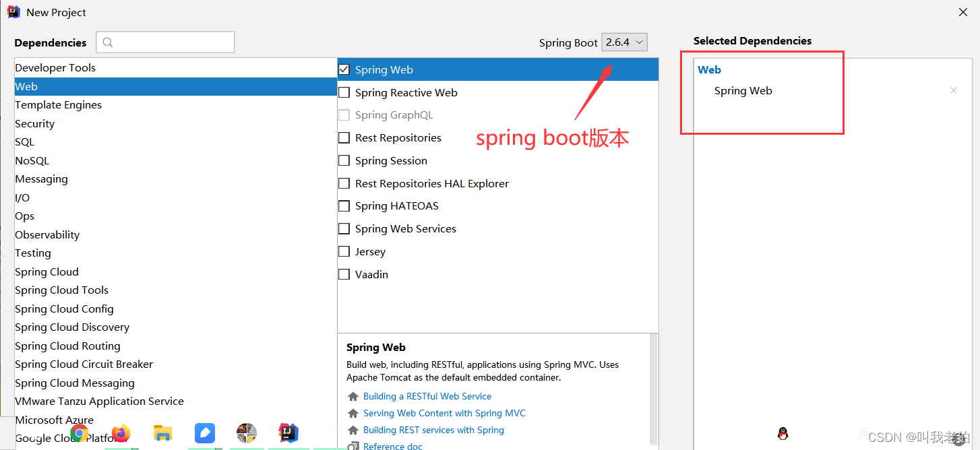Select the Spring Web Services checkbox
Screen dimensions: 980x450
coord(344,229)
